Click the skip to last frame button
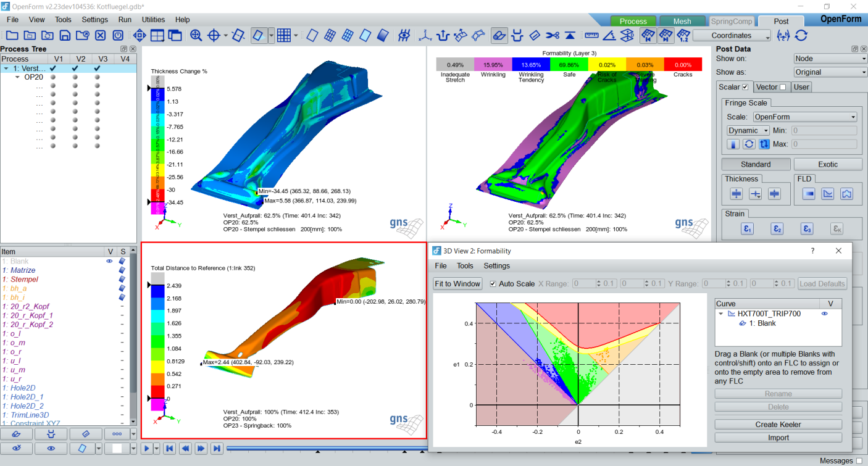This screenshot has width=868, height=466. pos(217,449)
